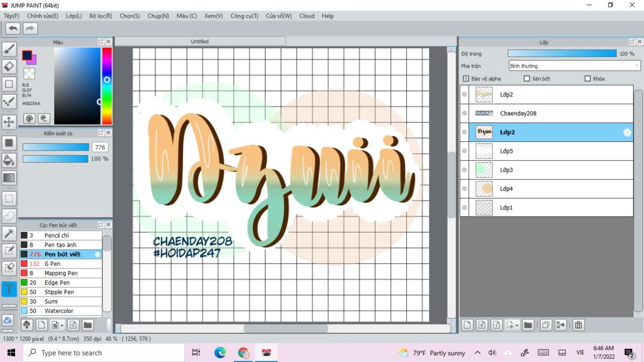Select the Fill rectangle tool

click(x=9, y=143)
